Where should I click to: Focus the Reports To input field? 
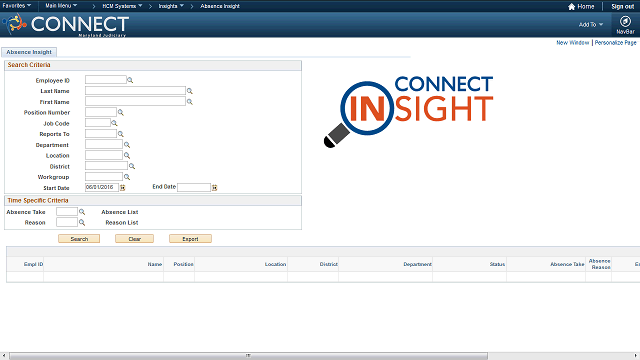pos(101,133)
